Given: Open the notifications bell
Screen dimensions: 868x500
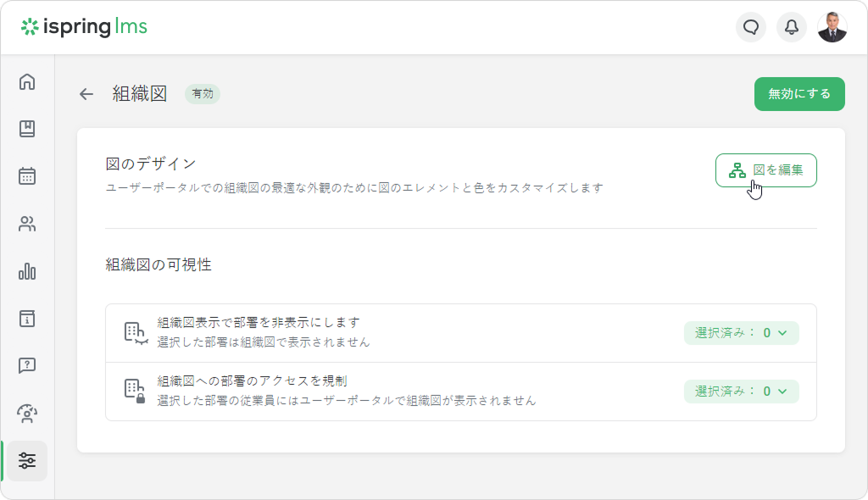Looking at the screenshot, I should coord(791,27).
